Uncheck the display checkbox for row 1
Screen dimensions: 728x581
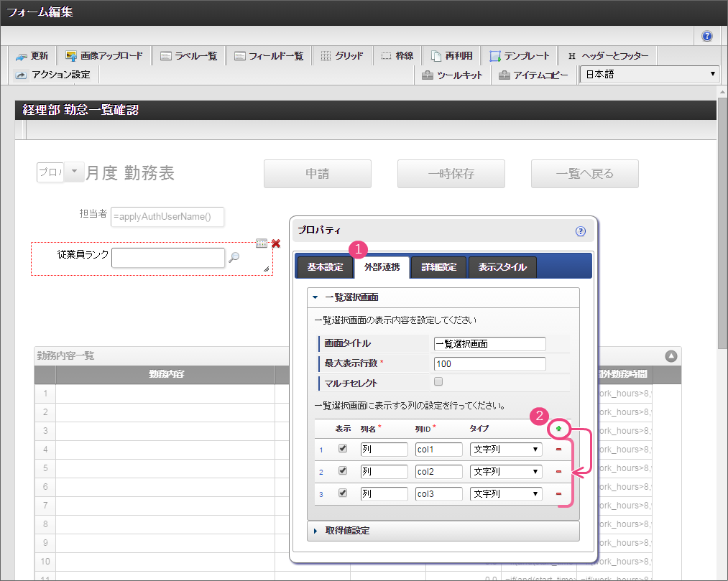pyautogui.click(x=343, y=449)
